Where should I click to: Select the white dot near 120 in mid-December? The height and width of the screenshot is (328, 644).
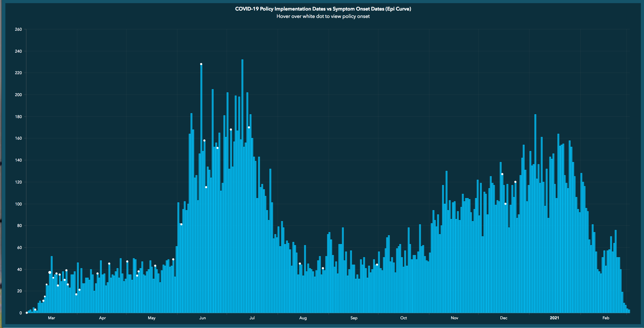tap(515, 182)
